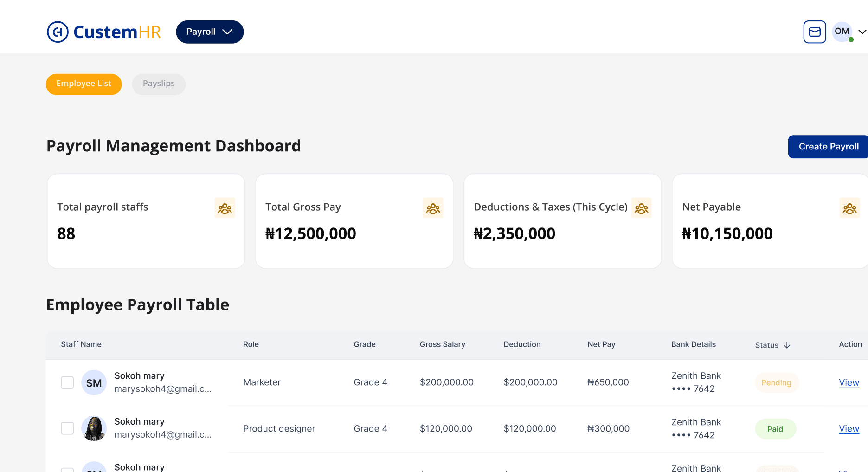Image resolution: width=868 pixels, height=472 pixels.
Task: Click the Employee Payroll Table heading
Action: [138, 305]
